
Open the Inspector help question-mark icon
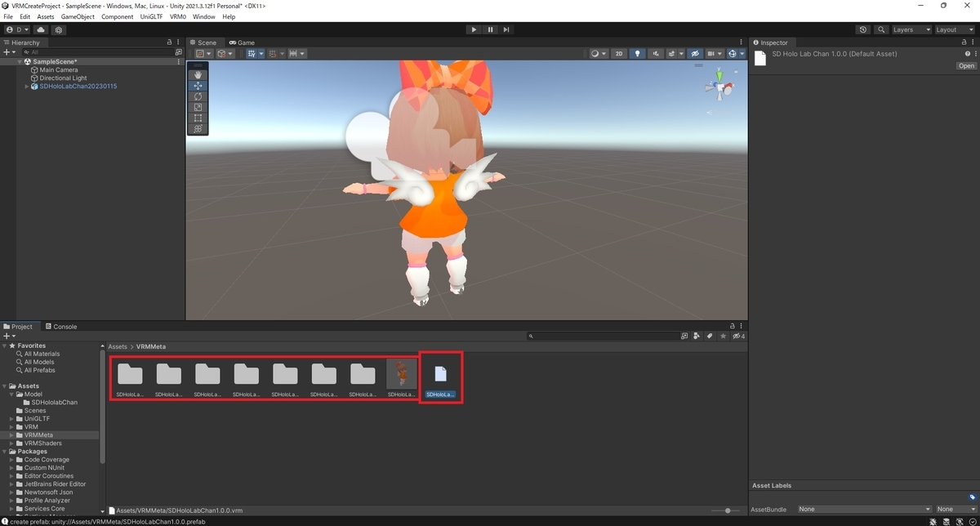tap(967, 54)
